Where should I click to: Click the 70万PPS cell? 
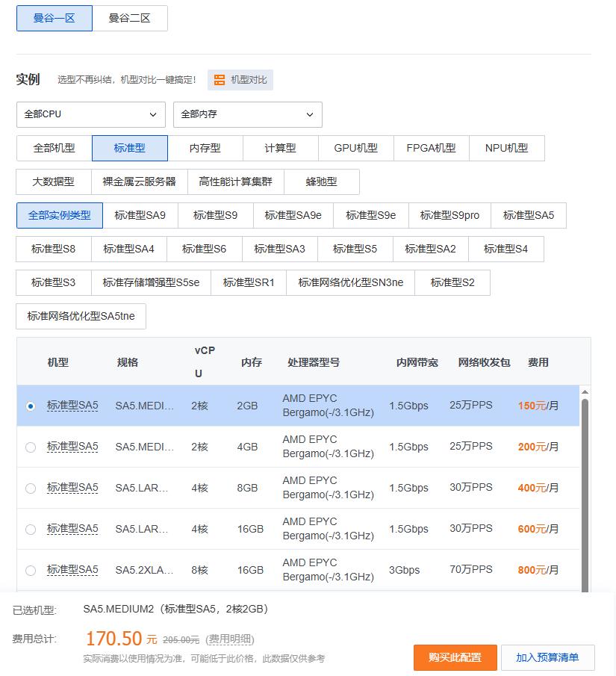470,569
